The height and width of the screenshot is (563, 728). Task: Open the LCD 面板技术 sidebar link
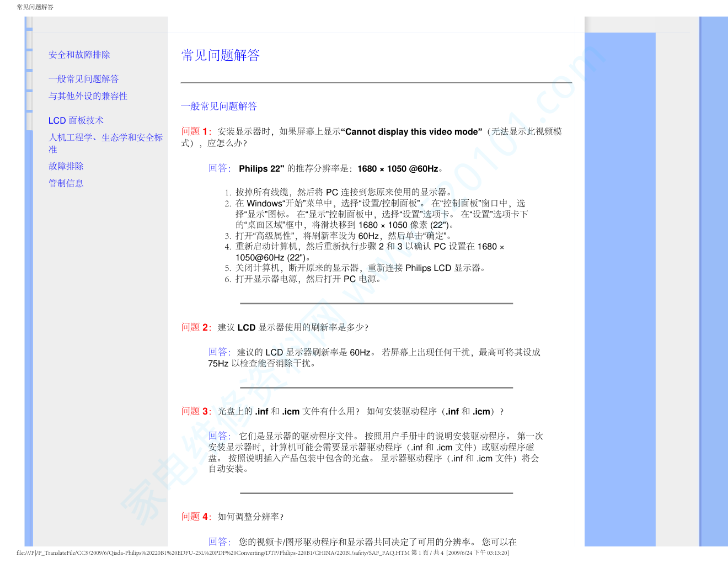click(x=76, y=120)
